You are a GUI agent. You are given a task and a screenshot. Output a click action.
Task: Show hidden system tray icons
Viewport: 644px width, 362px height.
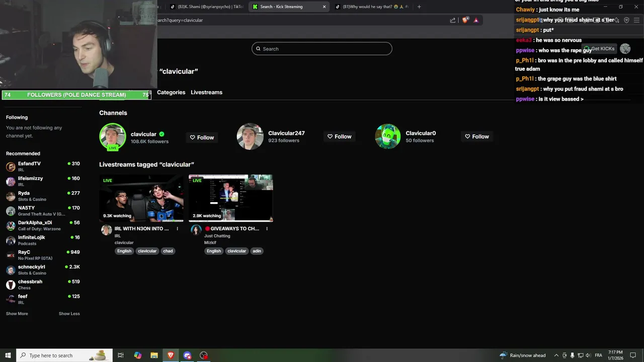point(556,355)
